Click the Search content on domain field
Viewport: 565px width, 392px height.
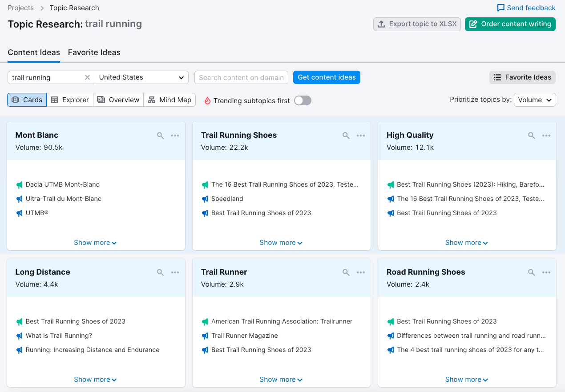click(x=241, y=77)
